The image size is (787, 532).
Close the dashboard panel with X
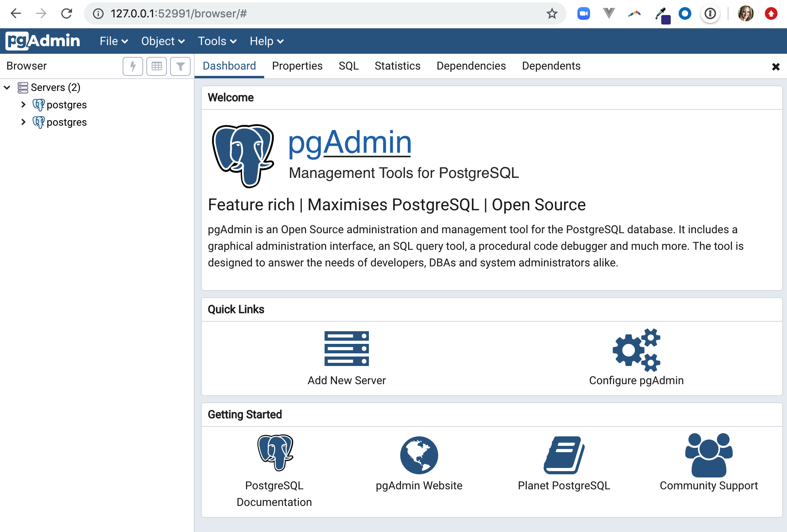[776, 67]
